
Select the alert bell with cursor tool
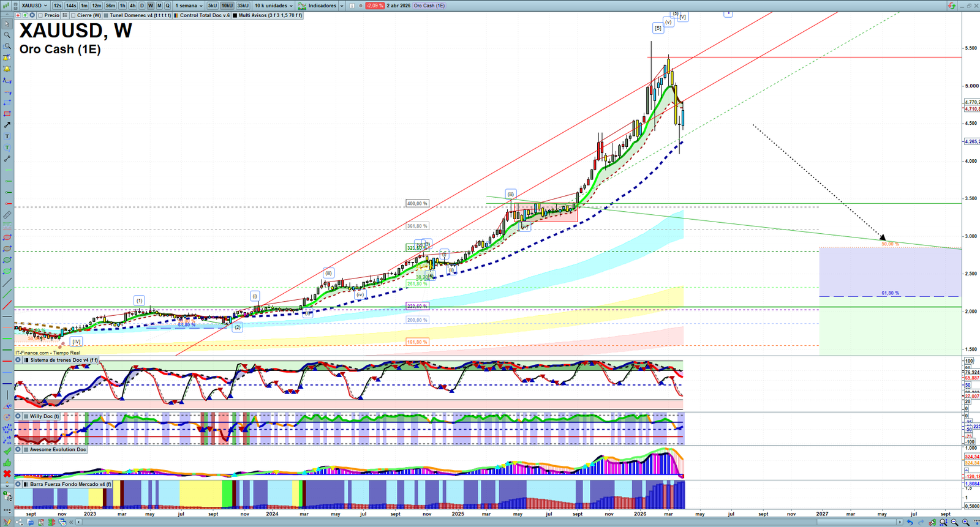[x=7, y=58]
